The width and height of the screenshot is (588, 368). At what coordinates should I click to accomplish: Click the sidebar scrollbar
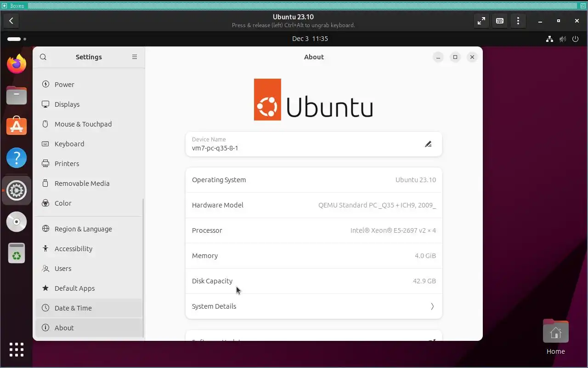click(x=143, y=268)
